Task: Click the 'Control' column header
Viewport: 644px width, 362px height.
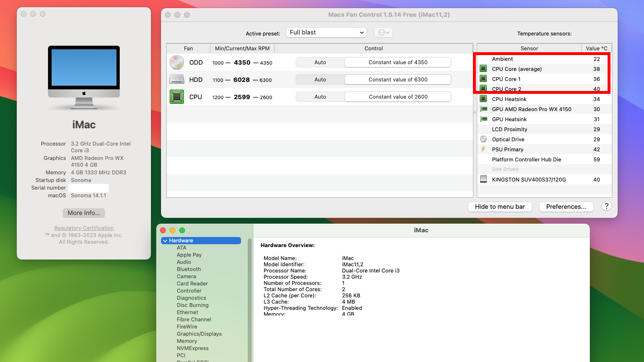Action: click(374, 48)
